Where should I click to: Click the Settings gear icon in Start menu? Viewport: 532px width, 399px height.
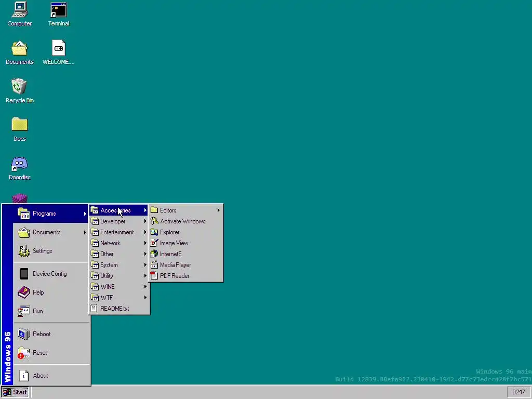point(24,251)
